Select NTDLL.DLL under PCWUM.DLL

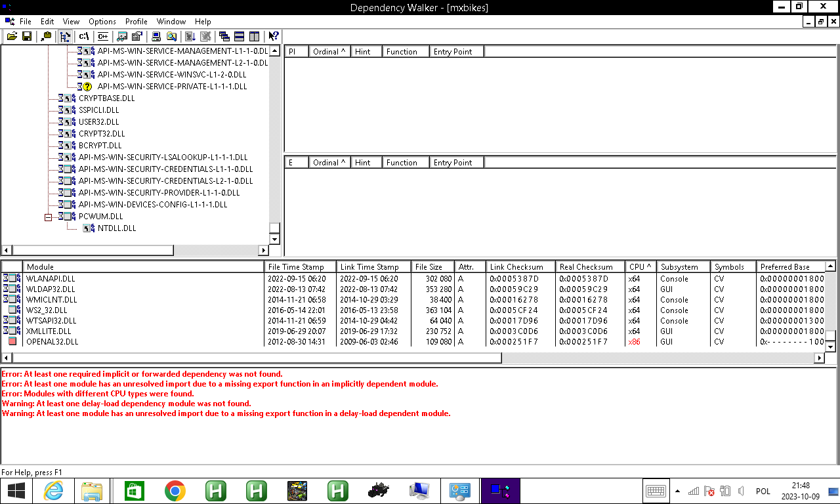(x=117, y=228)
